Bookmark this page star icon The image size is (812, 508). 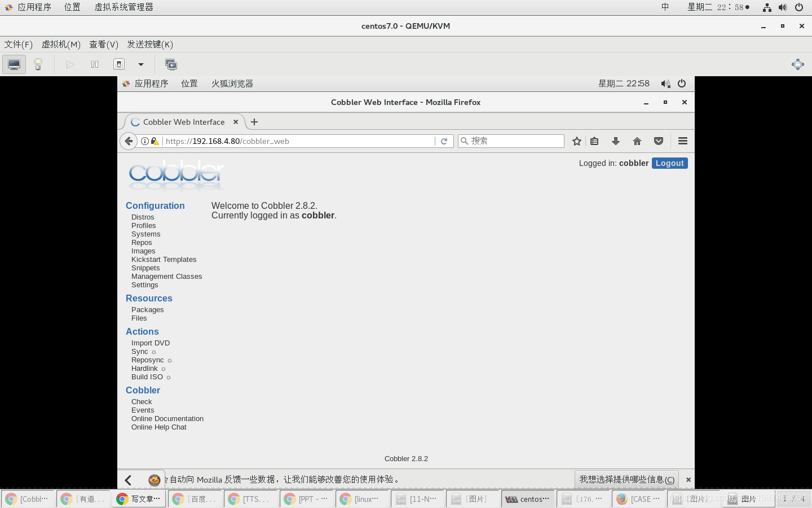[577, 141]
